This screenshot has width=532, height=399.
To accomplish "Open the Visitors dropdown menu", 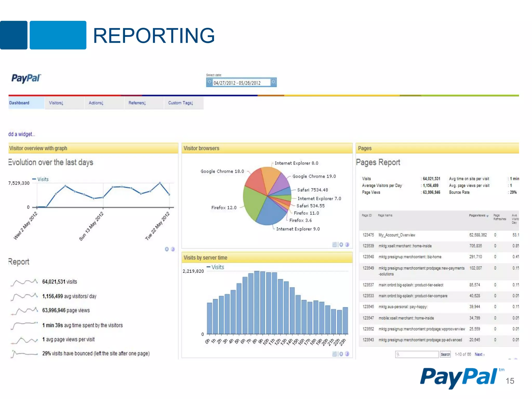I will click(x=56, y=103).
